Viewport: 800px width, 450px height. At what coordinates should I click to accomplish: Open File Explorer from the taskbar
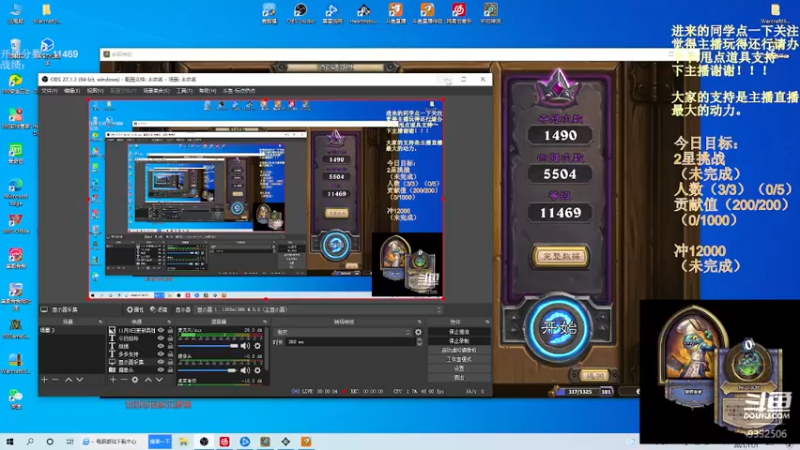(183, 441)
